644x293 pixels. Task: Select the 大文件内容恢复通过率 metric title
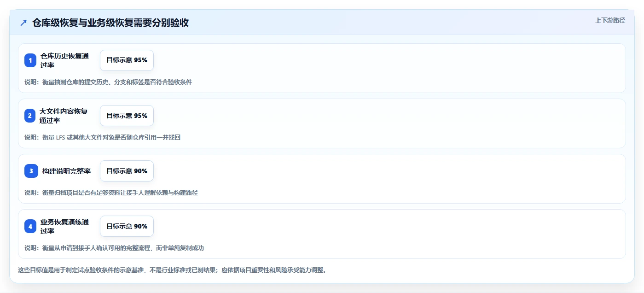[64, 116]
